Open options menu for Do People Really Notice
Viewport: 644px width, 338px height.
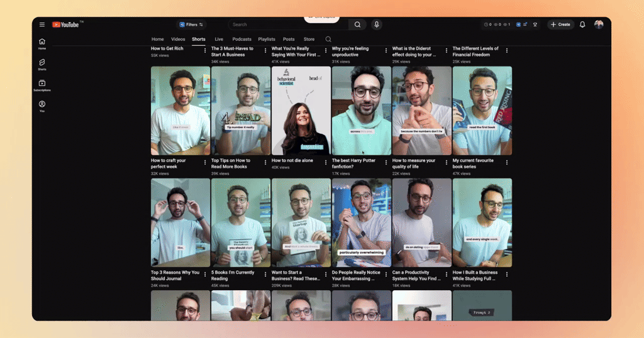point(386,275)
